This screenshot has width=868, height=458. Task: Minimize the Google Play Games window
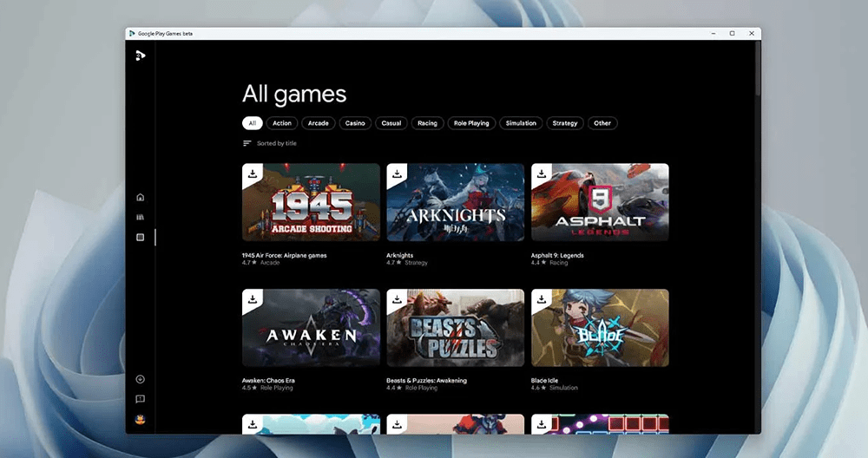coord(713,34)
